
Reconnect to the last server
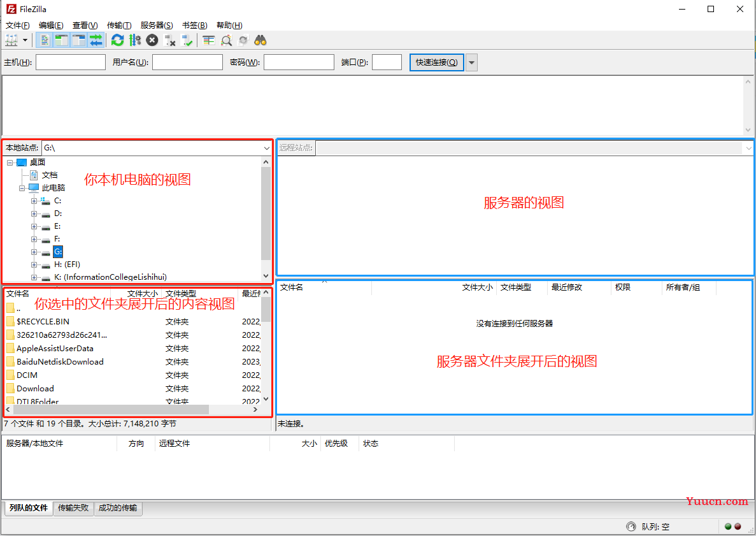point(187,41)
